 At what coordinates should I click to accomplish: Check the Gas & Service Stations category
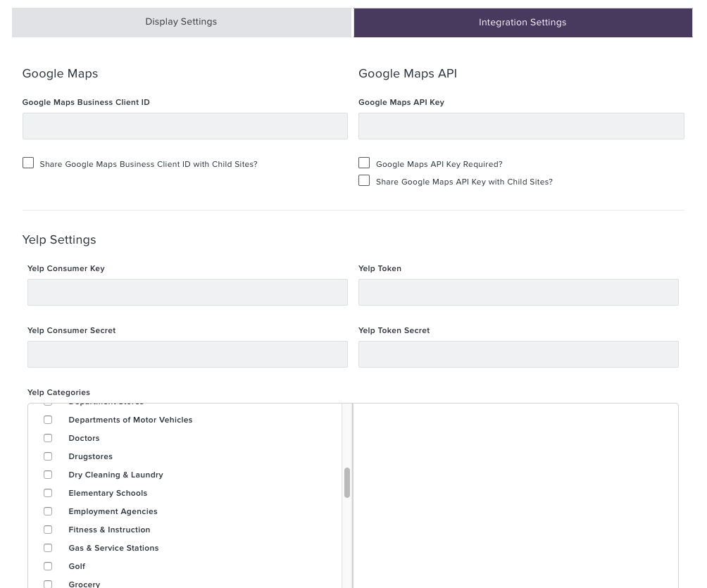tap(48, 548)
